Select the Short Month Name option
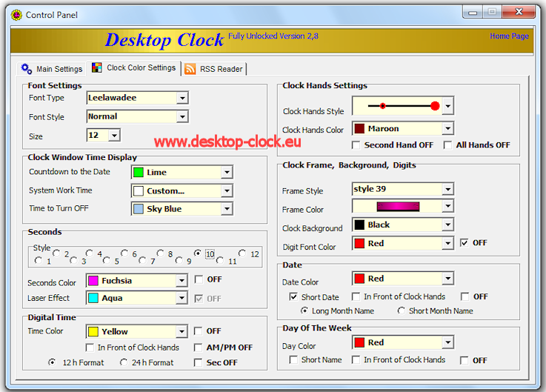The width and height of the screenshot is (546, 392). pos(401,310)
